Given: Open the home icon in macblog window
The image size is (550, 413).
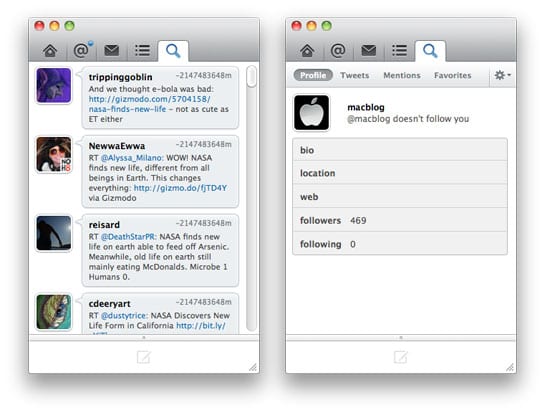Looking at the screenshot, I should coord(307,51).
